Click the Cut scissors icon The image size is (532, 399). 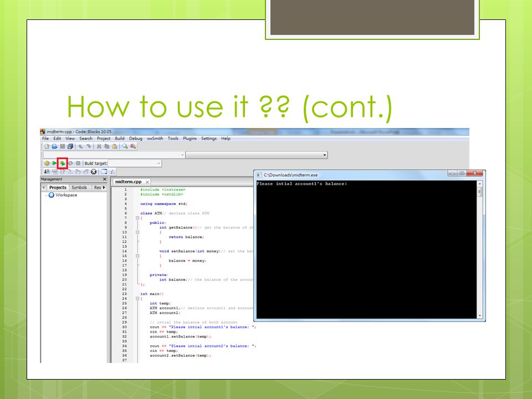(x=99, y=146)
